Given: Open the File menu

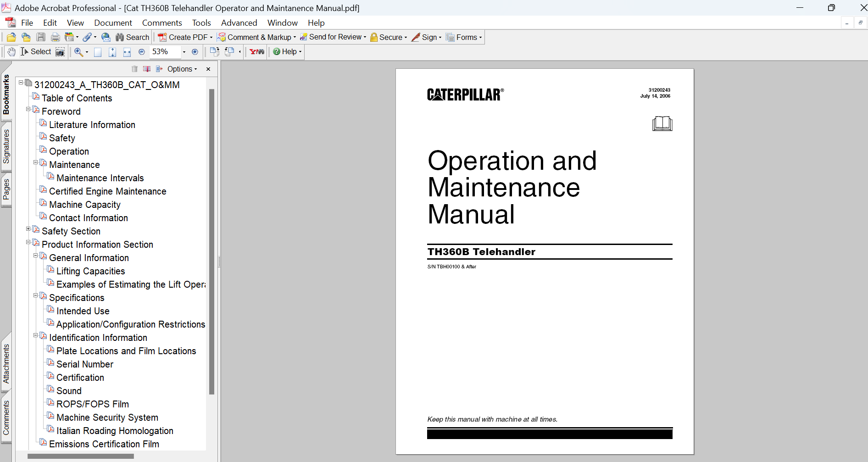Looking at the screenshot, I should (27, 23).
